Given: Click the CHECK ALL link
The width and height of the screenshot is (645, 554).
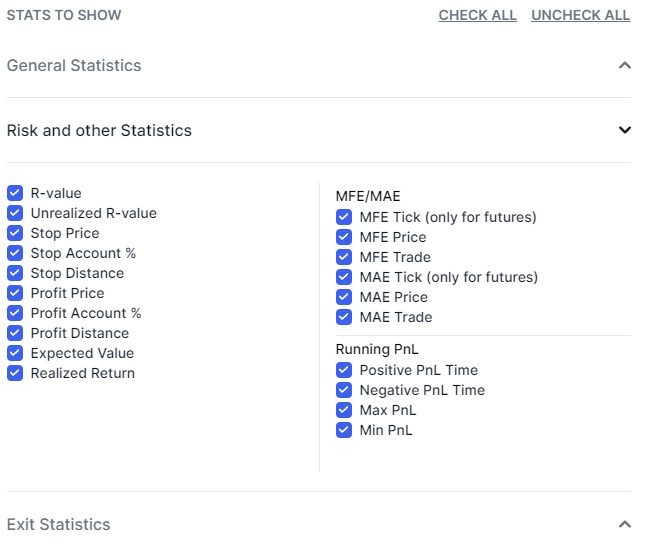Looking at the screenshot, I should (478, 15).
